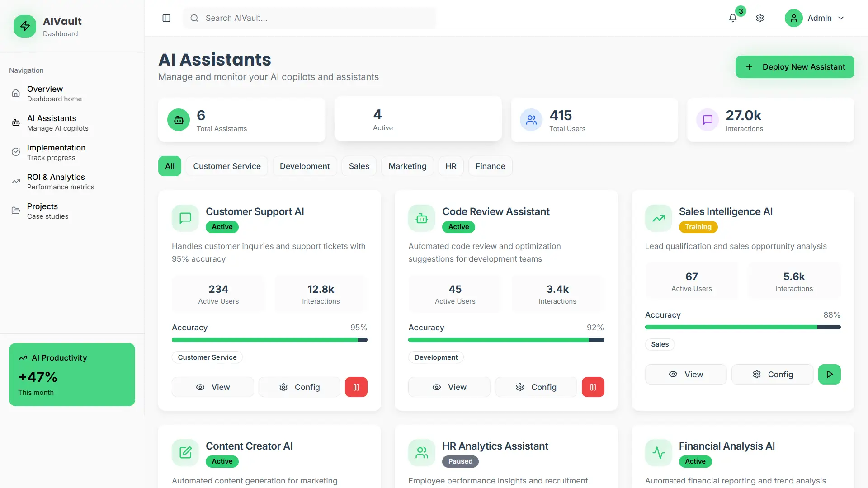Click the Active count stat card
The height and width of the screenshot is (488, 868).
click(x=418, y=119)
